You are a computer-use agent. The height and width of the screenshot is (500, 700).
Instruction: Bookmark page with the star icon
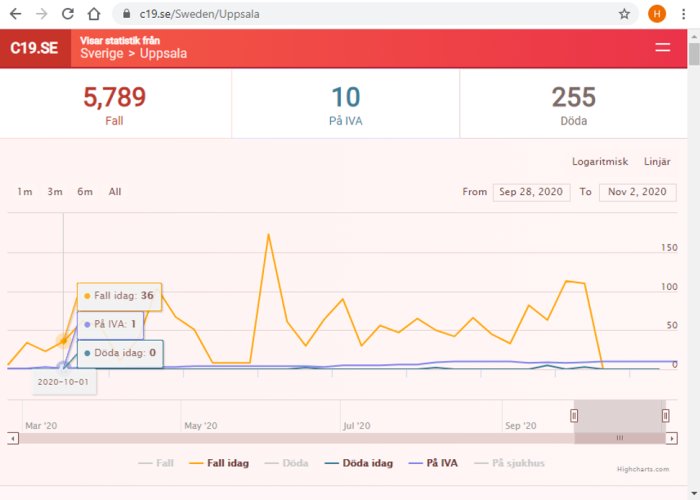(624, 14)
